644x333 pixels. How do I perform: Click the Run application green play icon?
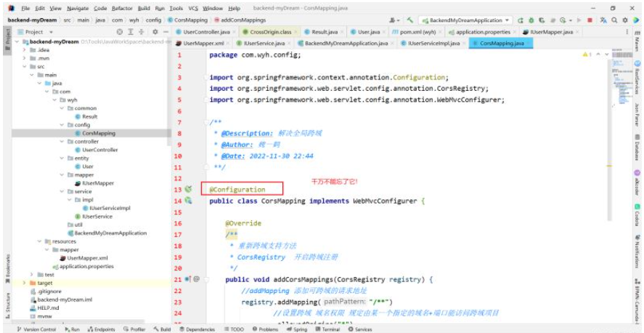point(521,20)
